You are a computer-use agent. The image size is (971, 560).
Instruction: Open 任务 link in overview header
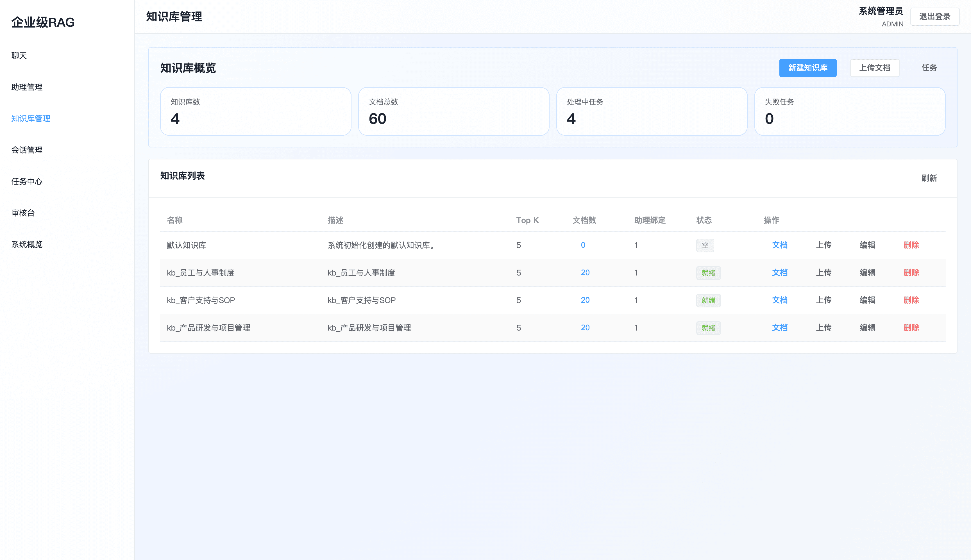929,68
